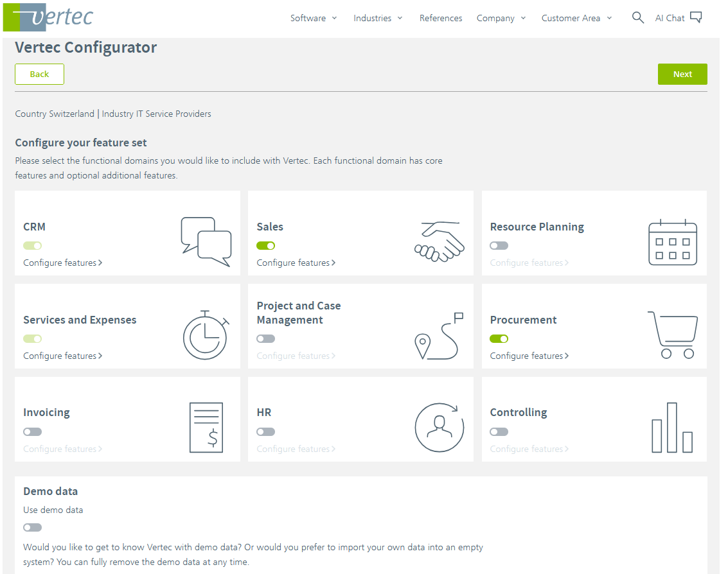Open Configure features under Procurement
This screenshot has height=574, width=728.
pos(529,356)
